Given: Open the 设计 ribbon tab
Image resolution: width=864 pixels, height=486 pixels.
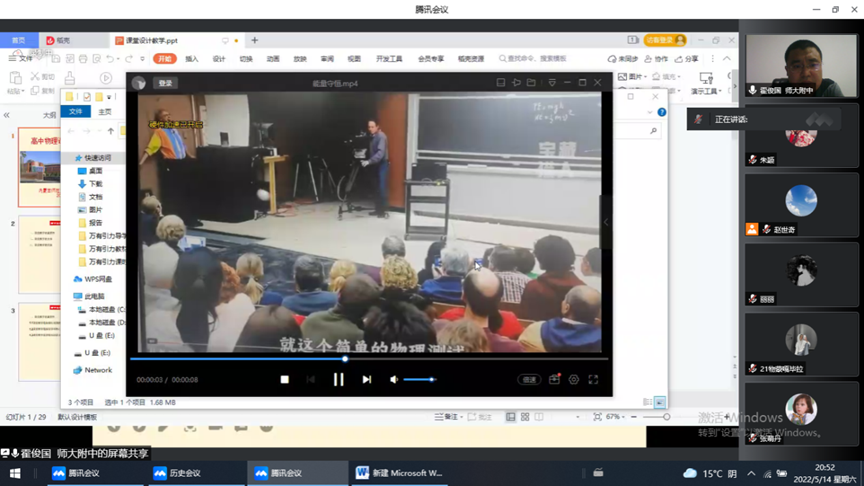Looking at the screenshot, I should 219,59.
